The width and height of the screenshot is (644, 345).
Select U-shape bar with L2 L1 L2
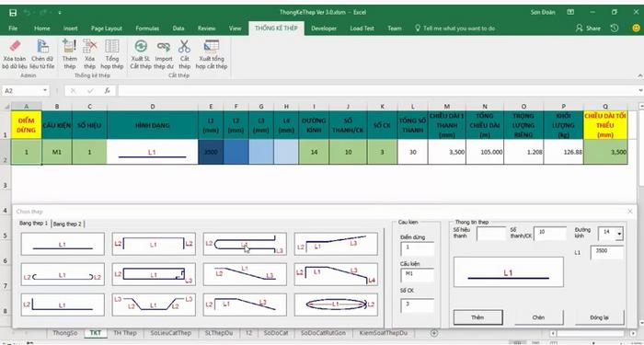point(154,244)
